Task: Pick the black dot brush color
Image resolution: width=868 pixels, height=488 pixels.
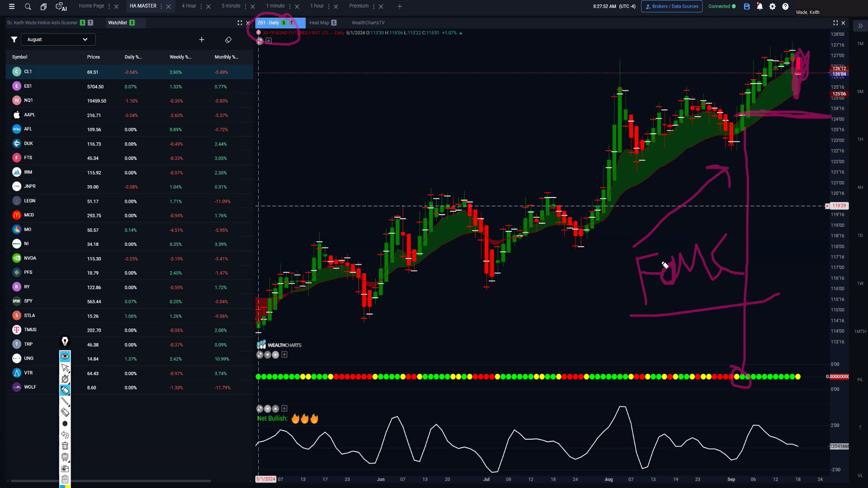Action: point(65,424)
